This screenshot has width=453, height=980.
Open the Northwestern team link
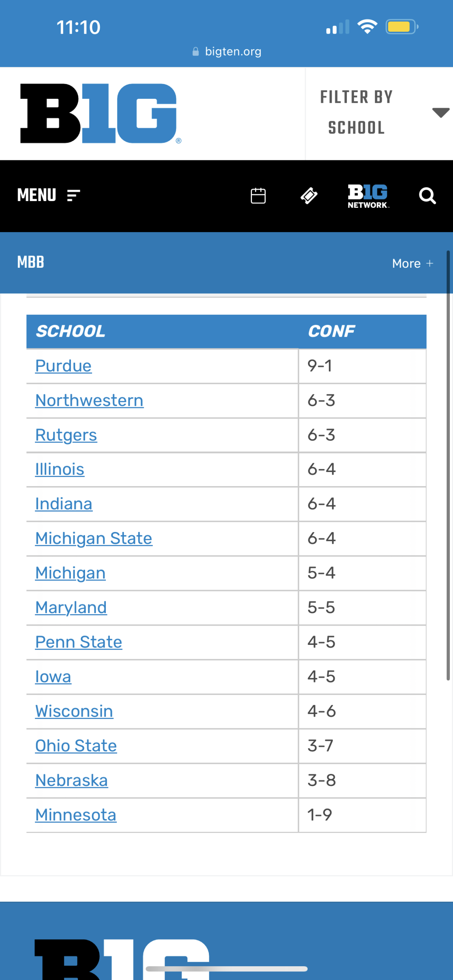click(x=89, y=400)
